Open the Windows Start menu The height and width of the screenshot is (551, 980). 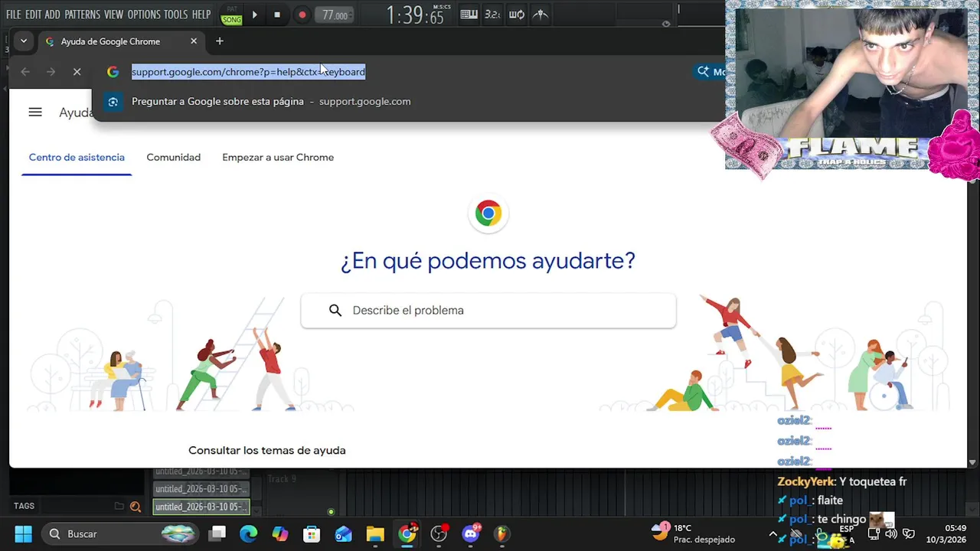click(x=24, y=534)
